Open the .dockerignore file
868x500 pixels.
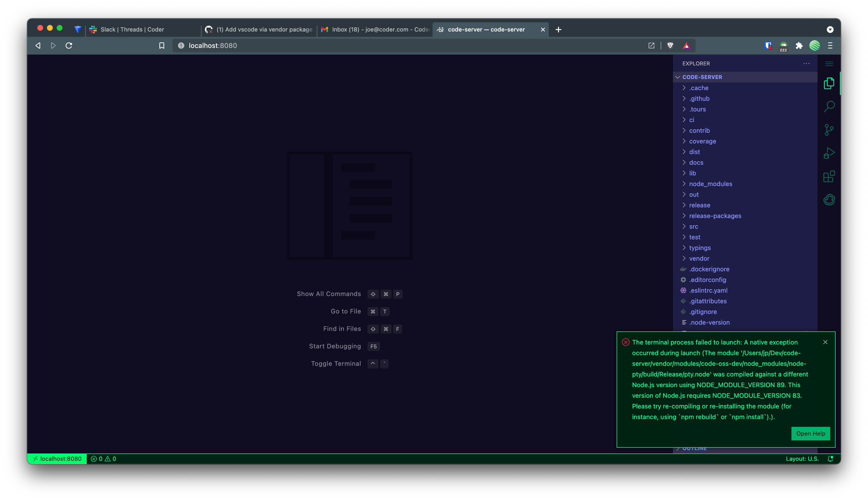(x=745, y=269)
